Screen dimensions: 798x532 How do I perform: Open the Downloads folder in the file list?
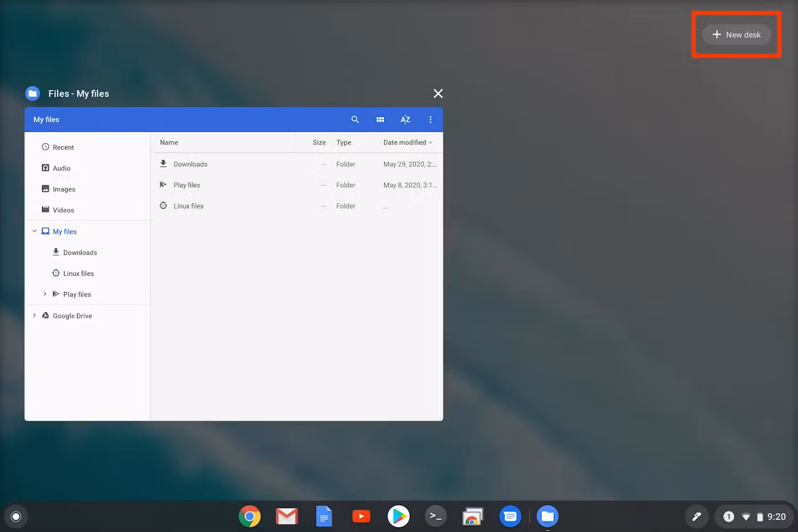[190, 164]
